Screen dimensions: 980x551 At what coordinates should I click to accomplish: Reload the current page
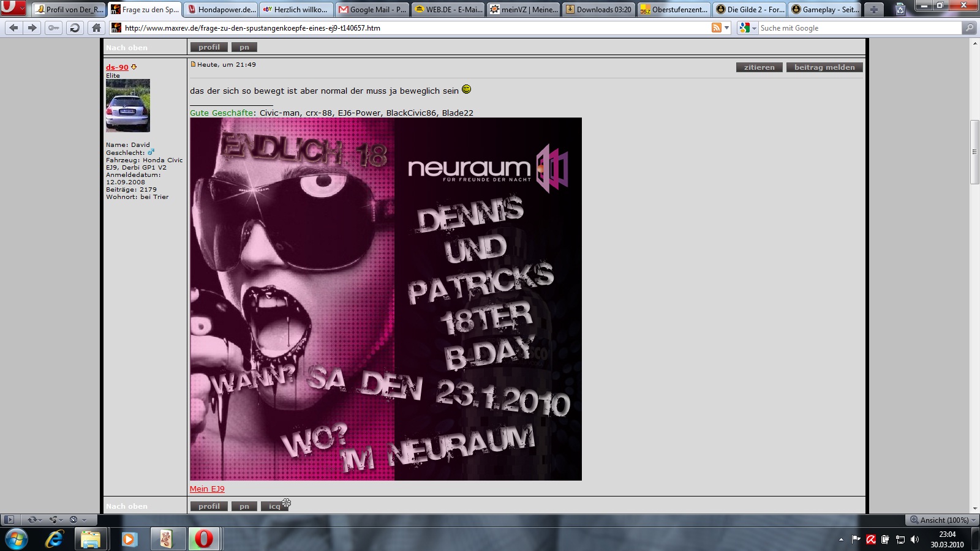74,28
